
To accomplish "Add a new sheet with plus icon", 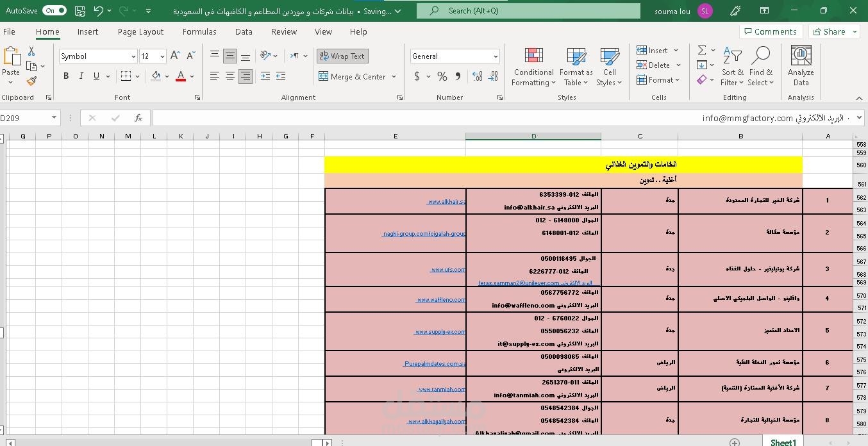I will [x=735, y=442].
